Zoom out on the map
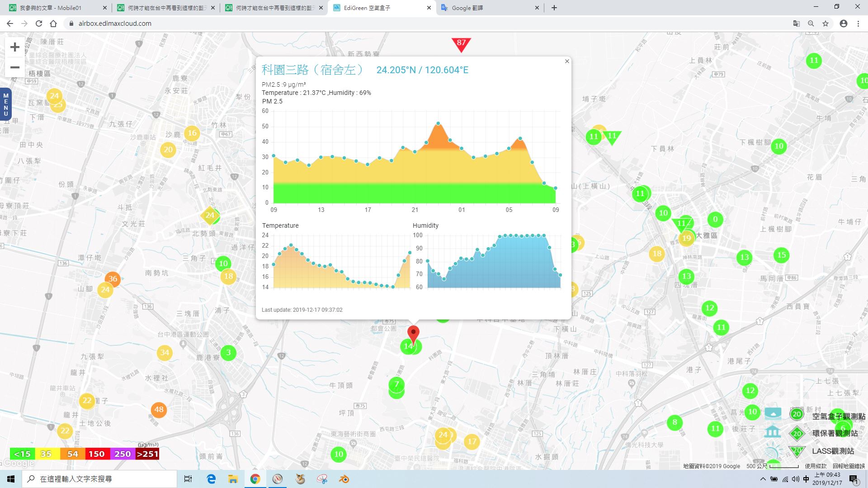The height and width of the screenshot is (488, 868). pos(15,67)
